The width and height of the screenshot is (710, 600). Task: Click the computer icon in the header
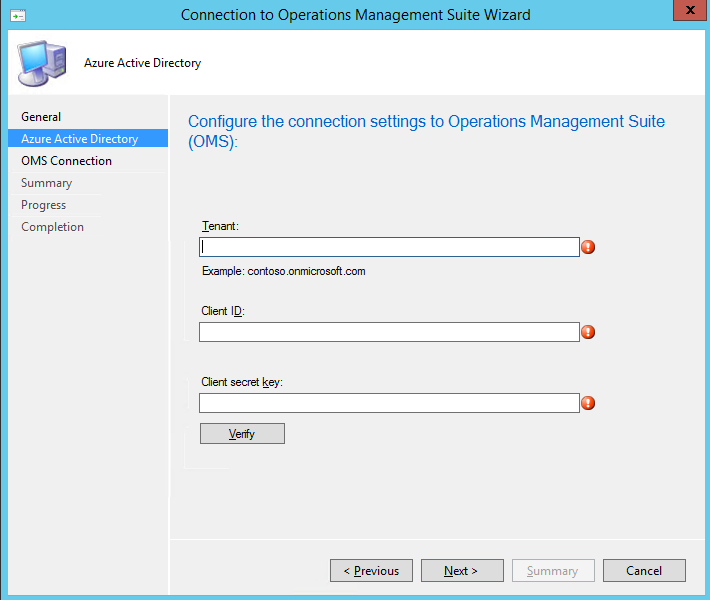point(40,63)
